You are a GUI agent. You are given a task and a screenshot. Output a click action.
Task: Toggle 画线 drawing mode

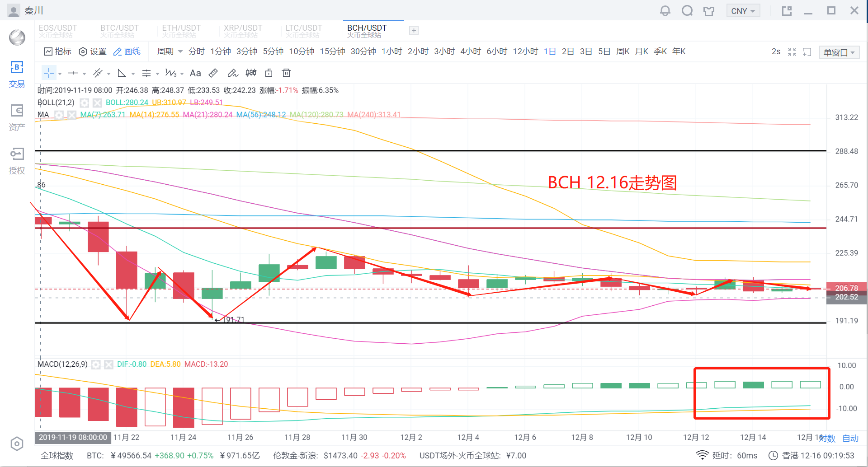[x=127, y=51]
